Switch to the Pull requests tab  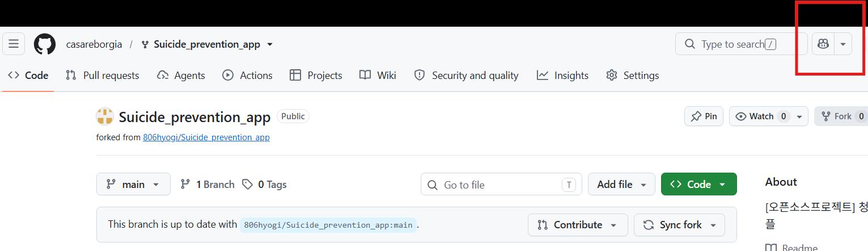102,76
